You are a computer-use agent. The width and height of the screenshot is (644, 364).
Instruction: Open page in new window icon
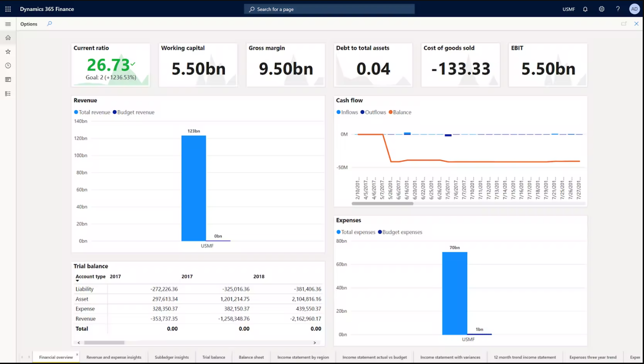tap(624, 24)
